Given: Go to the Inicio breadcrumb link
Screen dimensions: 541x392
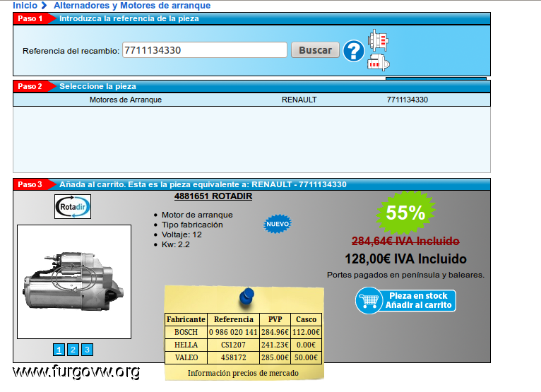Looking at the screenshot, I should [25, 6].
